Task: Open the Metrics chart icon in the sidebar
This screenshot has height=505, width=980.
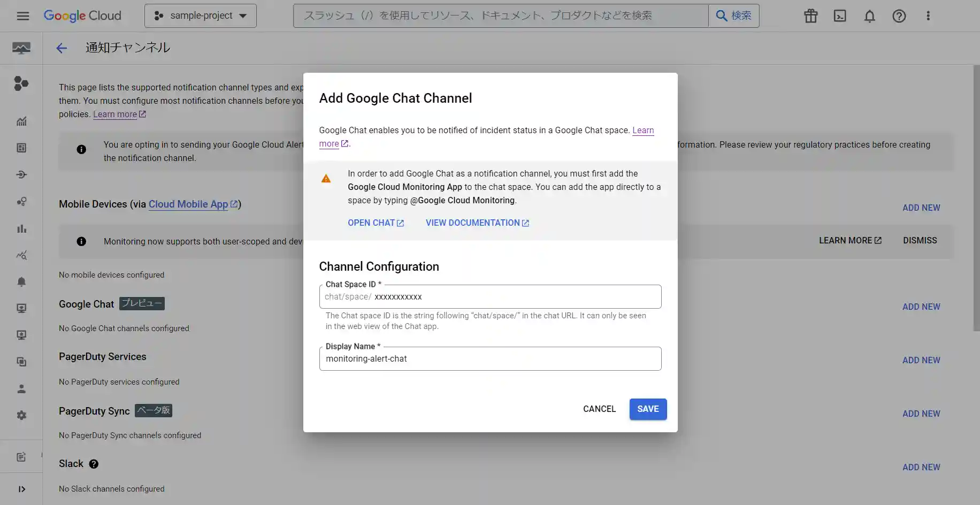Action: [x=21, y=121]
